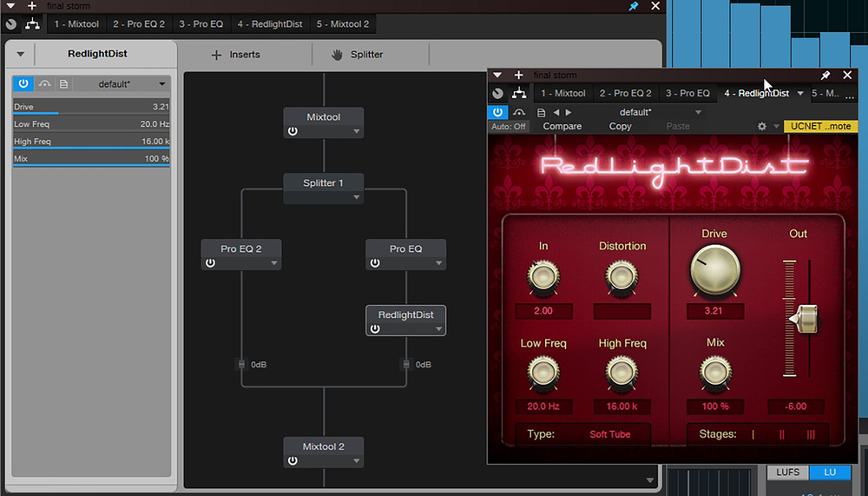Click the Distortion knob
Screen dimensions: 868x496
click(x=621, y=276)
